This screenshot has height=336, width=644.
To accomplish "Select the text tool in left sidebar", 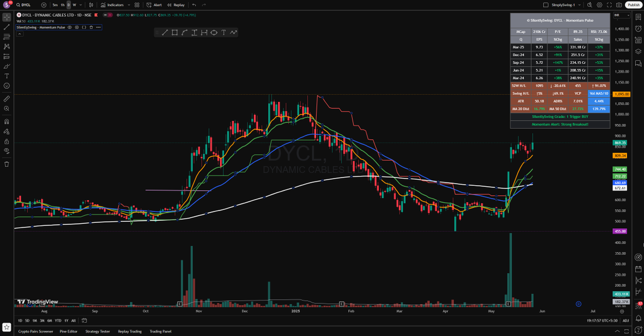I will (6, 76).
